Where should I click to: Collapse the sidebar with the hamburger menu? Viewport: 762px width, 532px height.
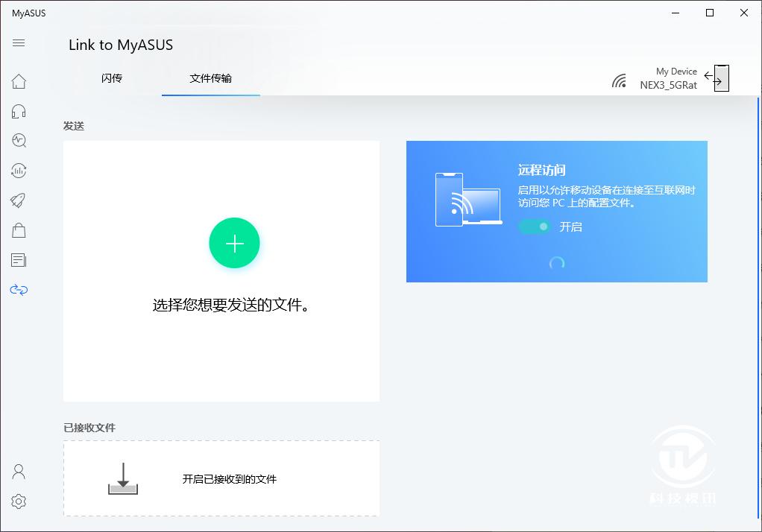19,42
